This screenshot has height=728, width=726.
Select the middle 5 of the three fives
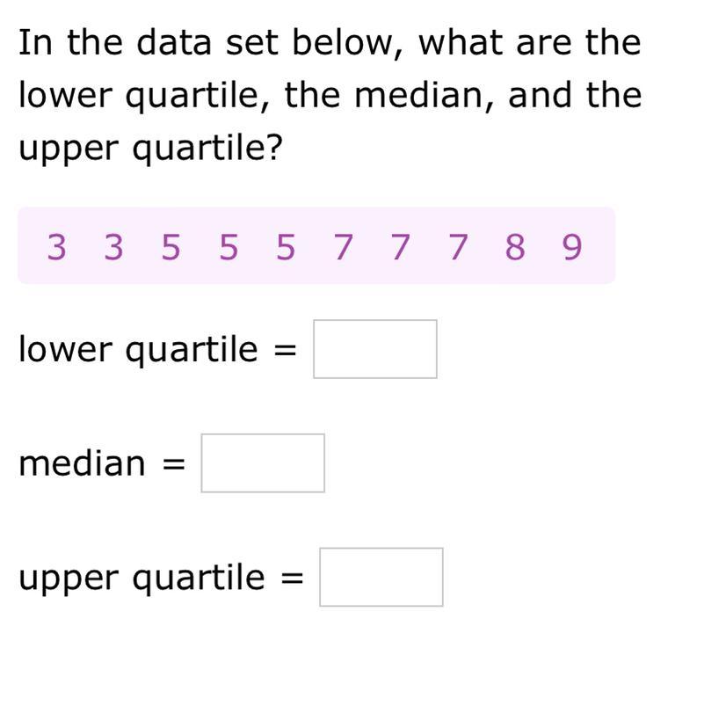229,247
